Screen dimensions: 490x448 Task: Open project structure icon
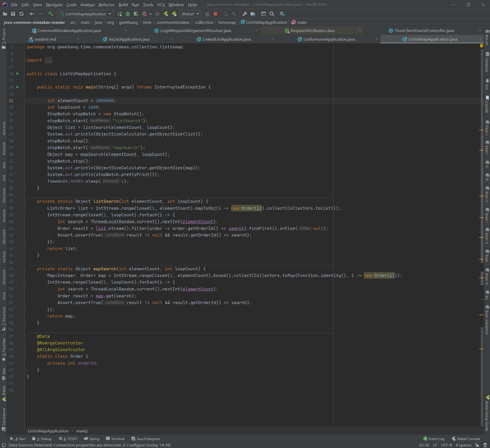[x=253, y=14]
